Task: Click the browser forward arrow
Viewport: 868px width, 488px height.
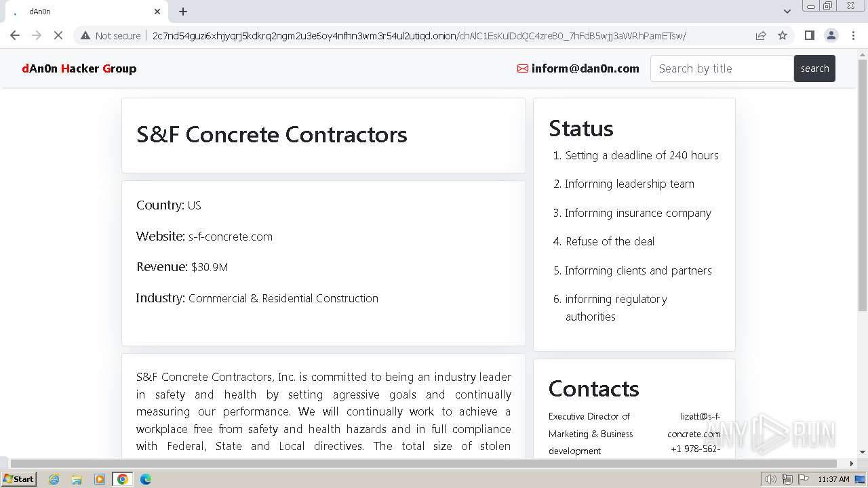Action: coord(37,35)
